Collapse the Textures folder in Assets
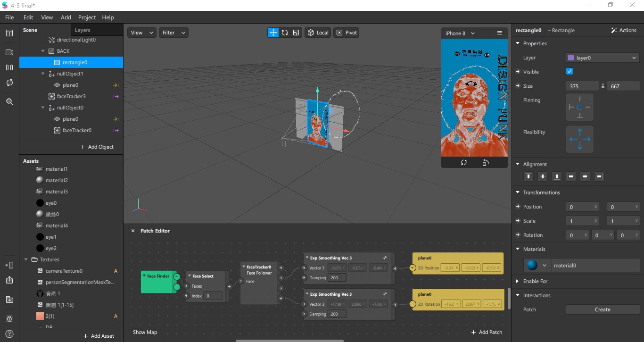644x342 pixels. [x=26, y=259]
